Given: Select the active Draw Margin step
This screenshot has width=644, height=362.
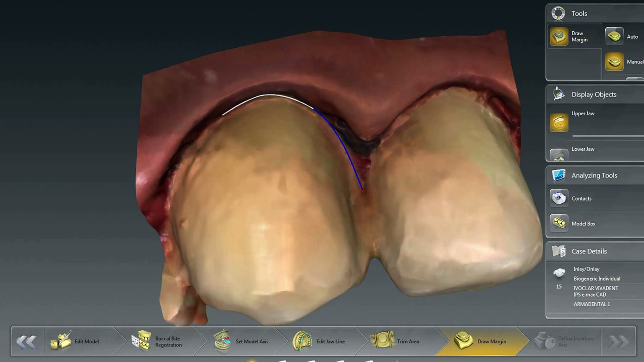Looking at the screenshot, I should tap(482, 341).
